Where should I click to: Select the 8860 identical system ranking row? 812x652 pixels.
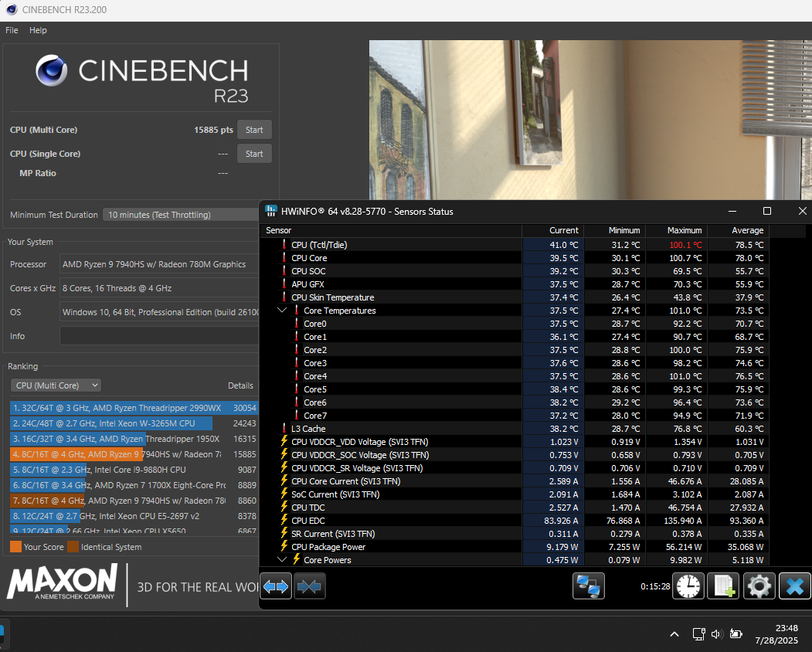coord(134,501)
